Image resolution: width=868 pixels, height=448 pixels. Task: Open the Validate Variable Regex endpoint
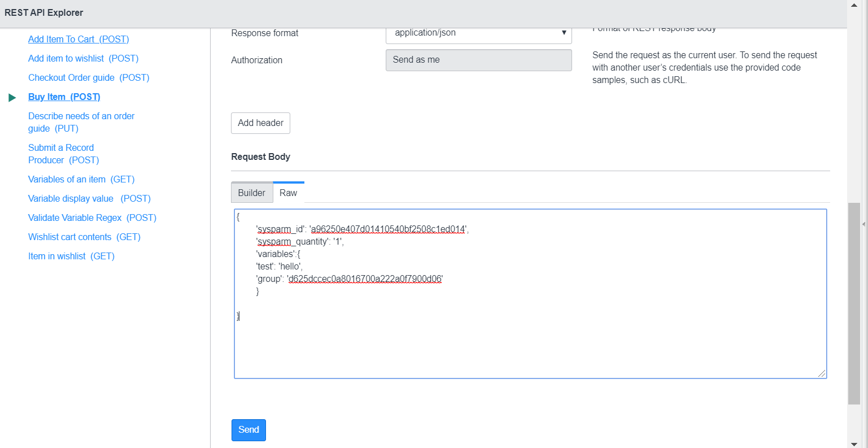pos(92,218)
